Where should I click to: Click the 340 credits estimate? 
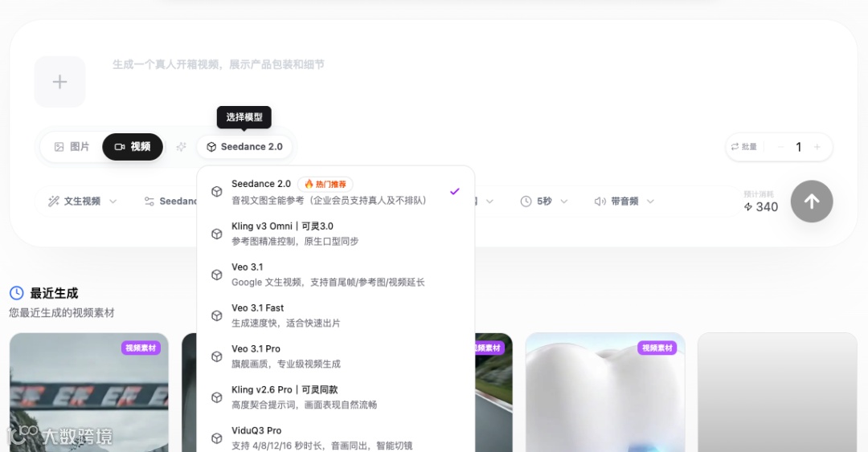761,207
